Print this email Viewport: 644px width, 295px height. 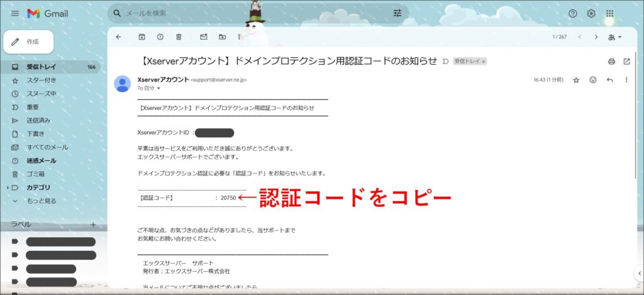click(x=611, y=62)
